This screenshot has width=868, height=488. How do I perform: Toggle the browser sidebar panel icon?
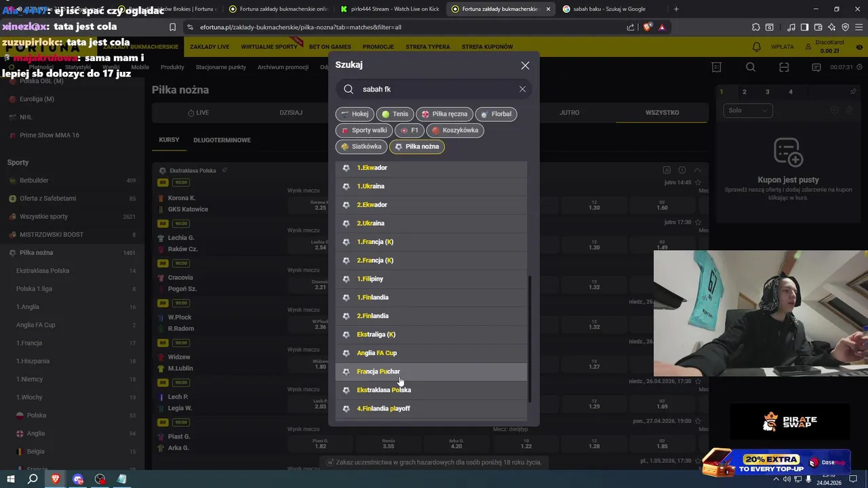click(x=804, y=27)
